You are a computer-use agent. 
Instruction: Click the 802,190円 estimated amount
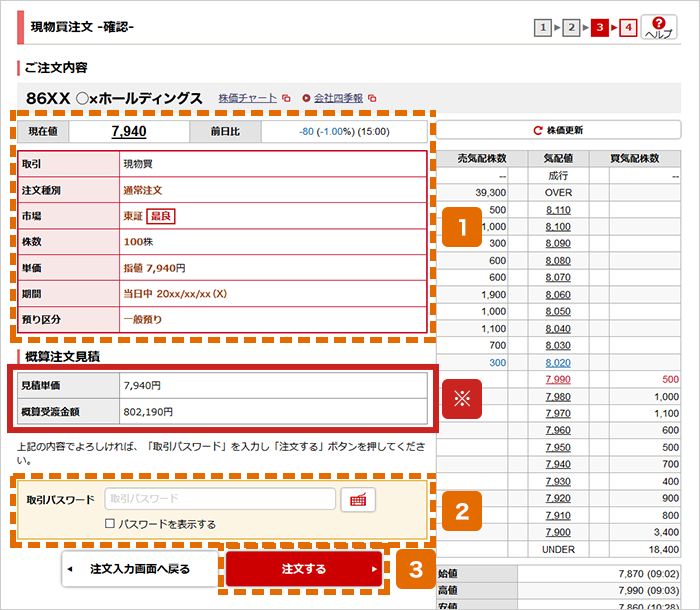click(x=148, y=412)
